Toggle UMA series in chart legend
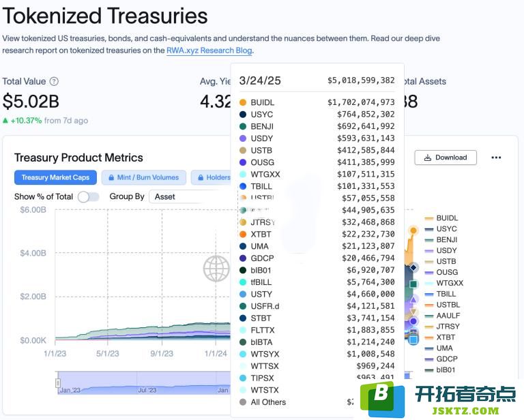Image resolution: width=524 pixels, height=420 pixels. click(x=439, y=348)
